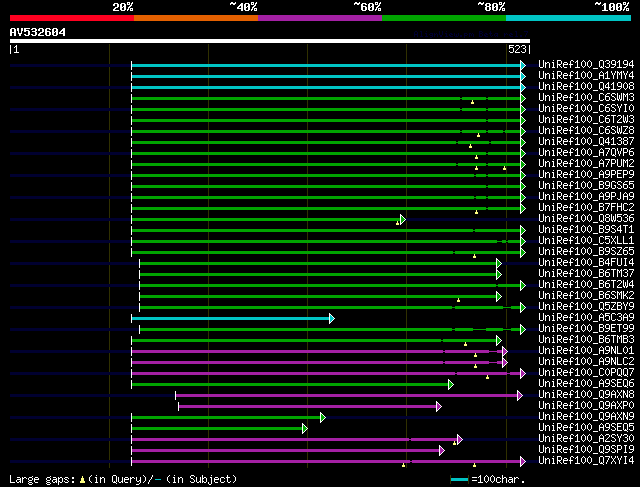Open UniRef100_A9SEQ5 entry

(586, 428)
